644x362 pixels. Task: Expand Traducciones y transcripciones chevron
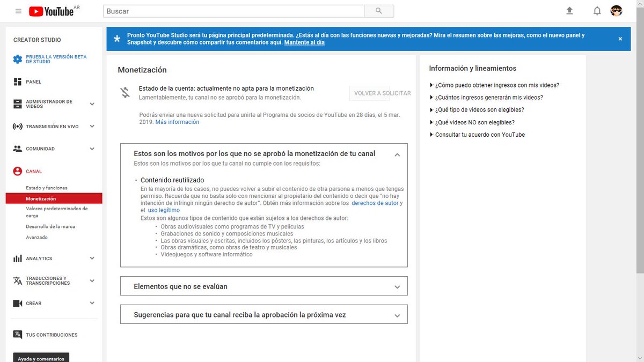pos(92,280)
